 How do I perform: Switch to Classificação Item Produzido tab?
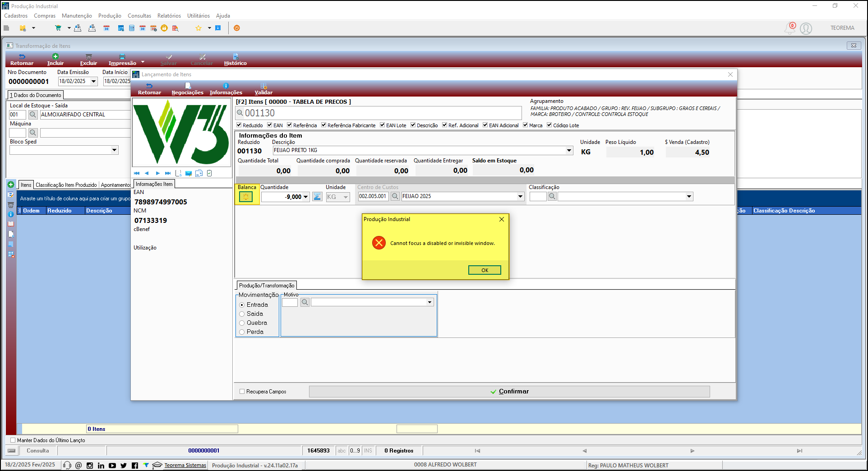tap(66, 185)
